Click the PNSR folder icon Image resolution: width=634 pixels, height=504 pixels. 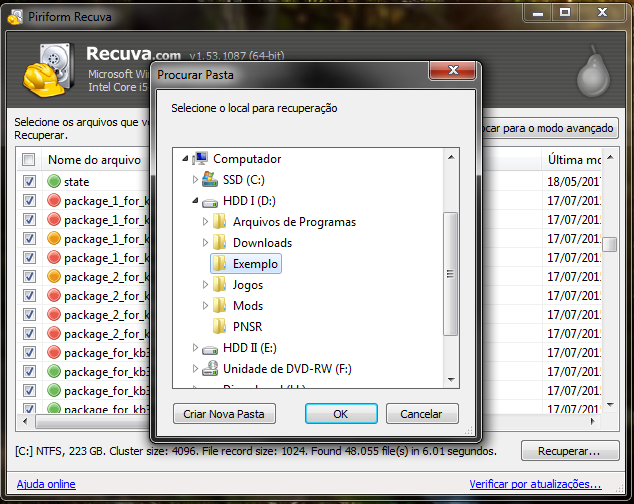[x=220, y=326]
